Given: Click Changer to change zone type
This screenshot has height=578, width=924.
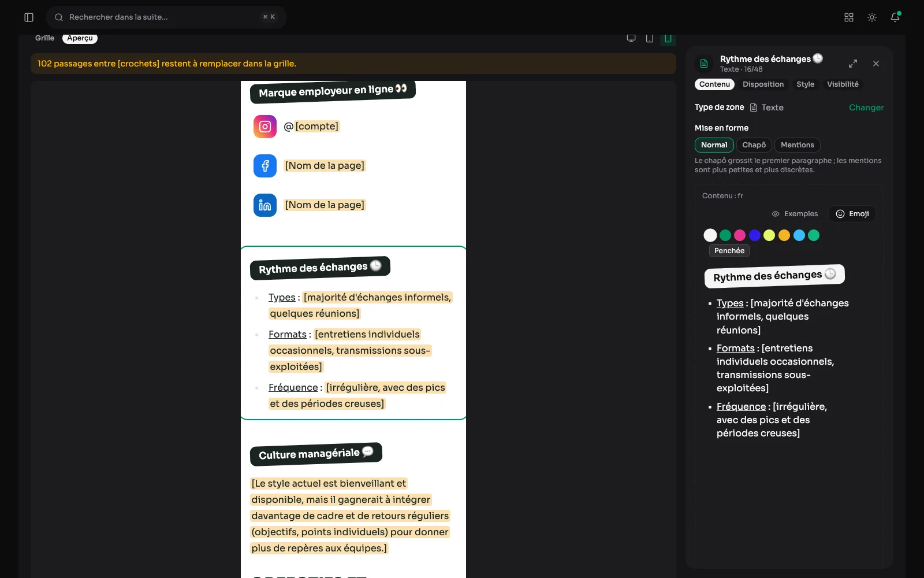Looking at the screenshot, I should coord(866,108).
